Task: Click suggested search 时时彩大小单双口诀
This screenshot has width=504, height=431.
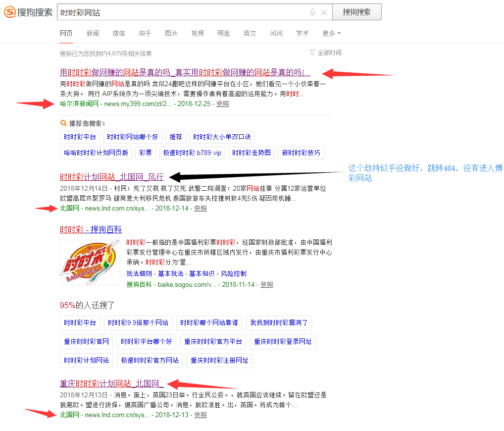Action: (x=222, y=137)
